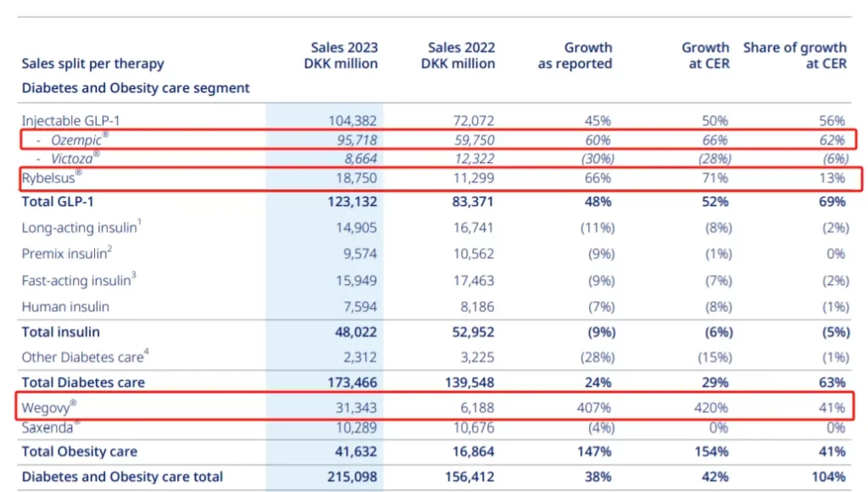
Task: Click the 'Total Diabetes care' row label
Action: tap(83, 383)
